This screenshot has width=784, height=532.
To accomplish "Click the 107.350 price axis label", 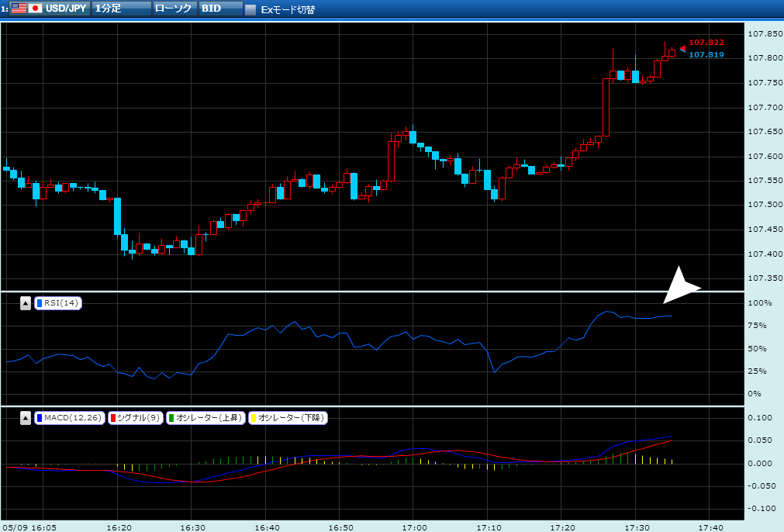I will click(765, 278).
